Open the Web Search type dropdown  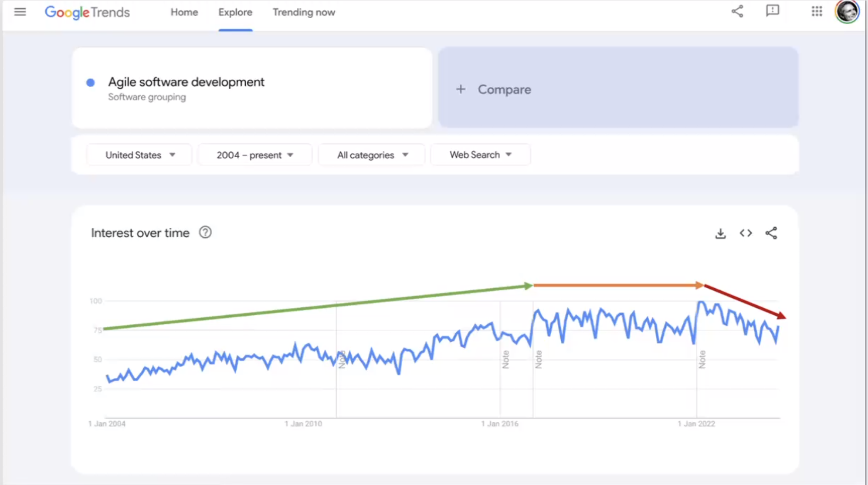tap(481, 155)
